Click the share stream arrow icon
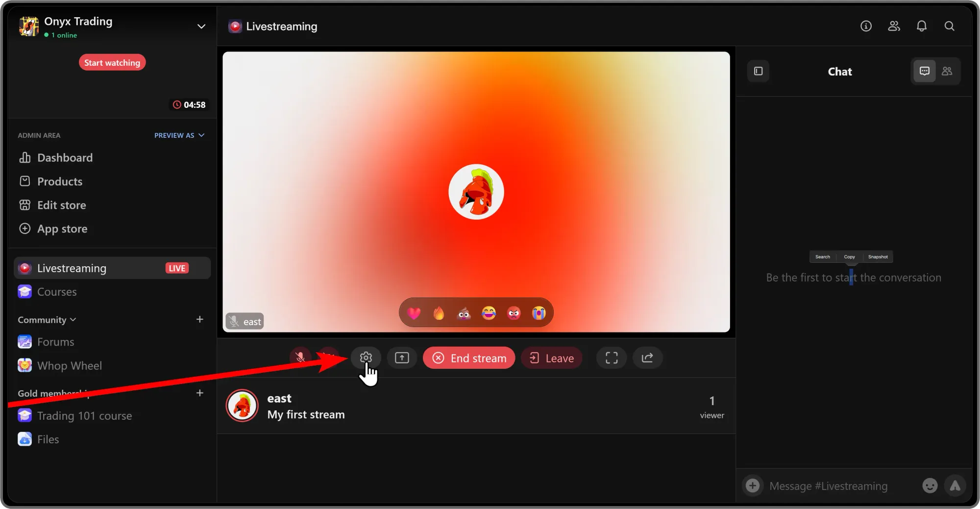 pyautogui.click(x=647, y=358)
